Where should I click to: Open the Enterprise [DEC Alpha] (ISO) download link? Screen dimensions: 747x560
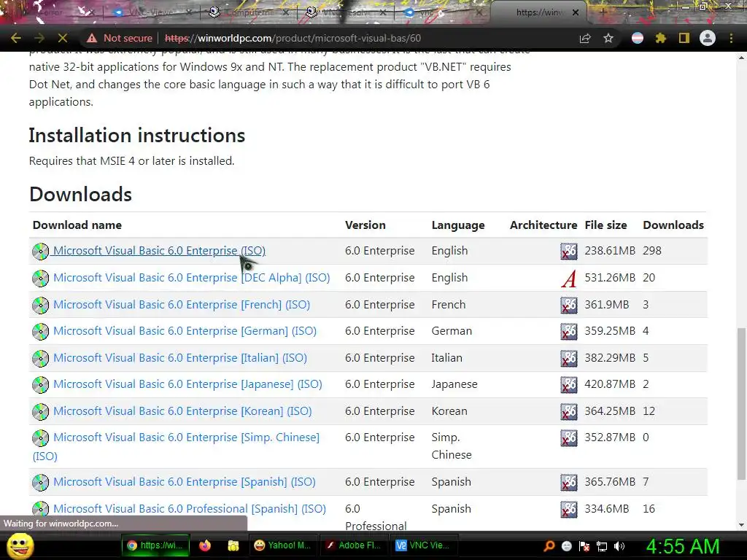(x=192, y=278)
